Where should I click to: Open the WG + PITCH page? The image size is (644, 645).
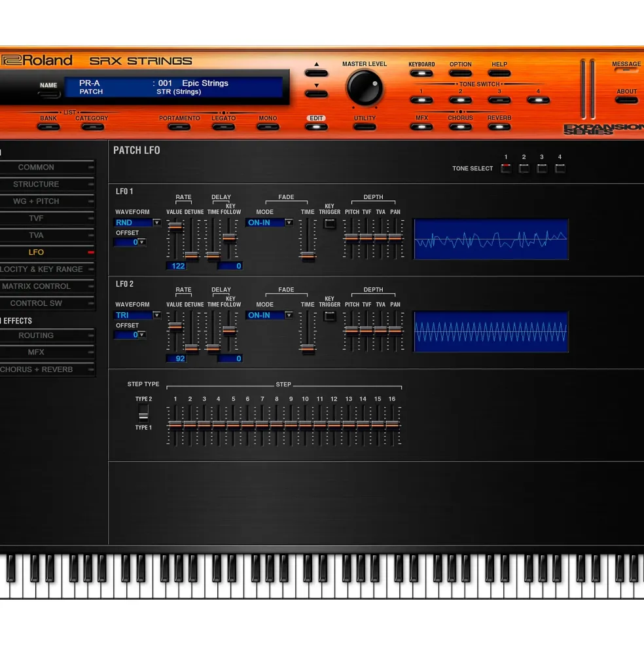click(47, 201)
